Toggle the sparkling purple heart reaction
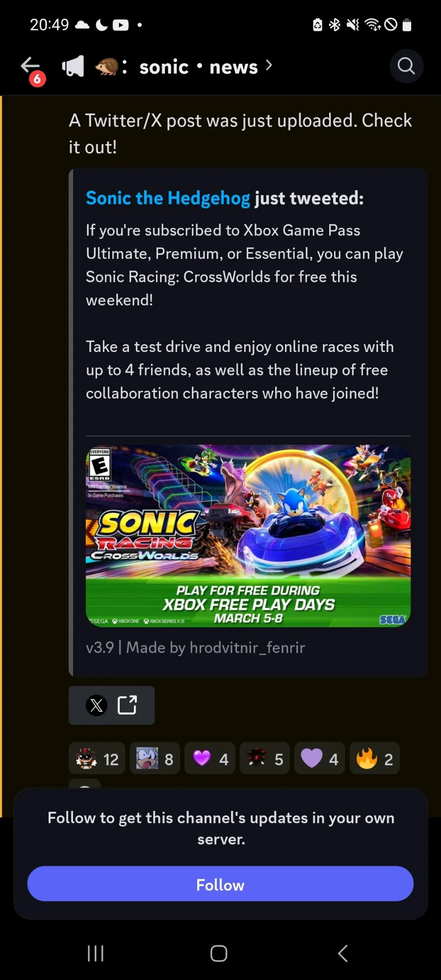Viewport: 441px width, 980px height. [x=210, y=759]
